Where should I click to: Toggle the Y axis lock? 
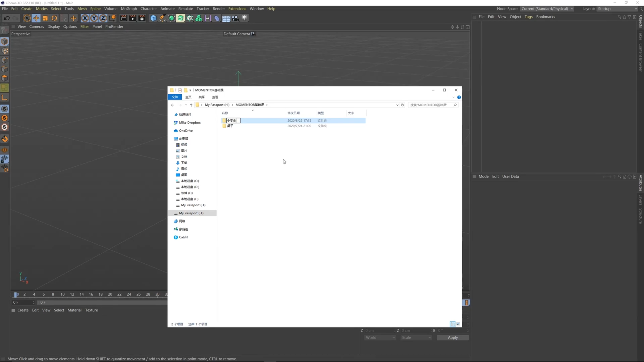[x=94, y=18]
